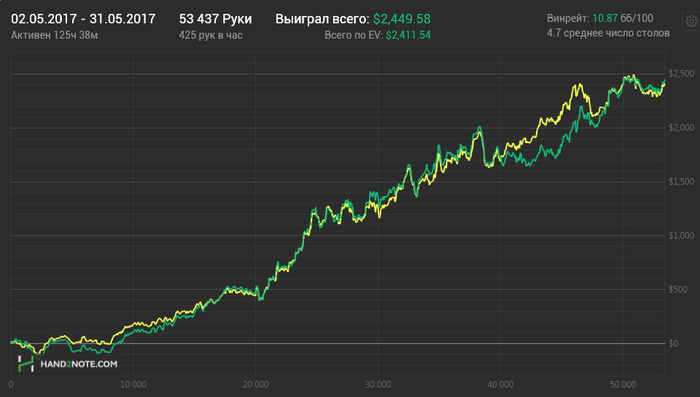700x397 pixels.
Task: Click the 20 000 x-axis label
Action: (x=255, y=384)
